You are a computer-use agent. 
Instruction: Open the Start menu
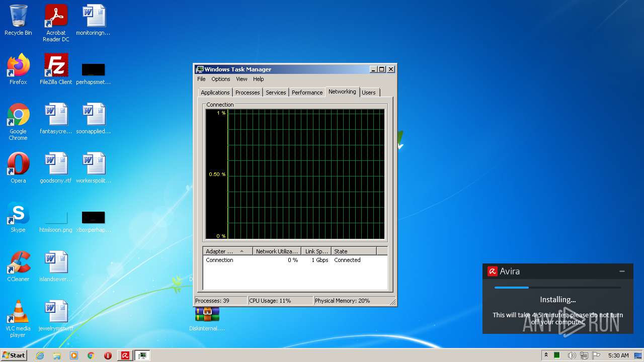coord(14,355)
